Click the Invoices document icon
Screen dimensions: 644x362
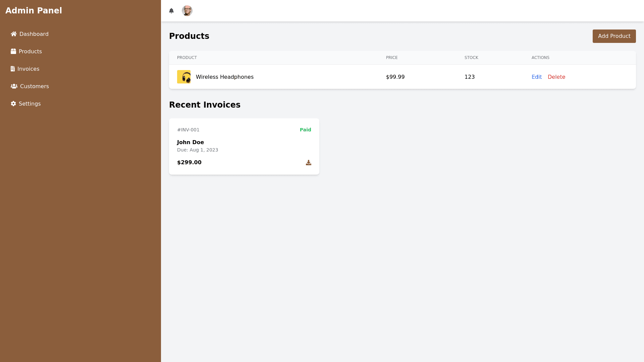point(13,69)
